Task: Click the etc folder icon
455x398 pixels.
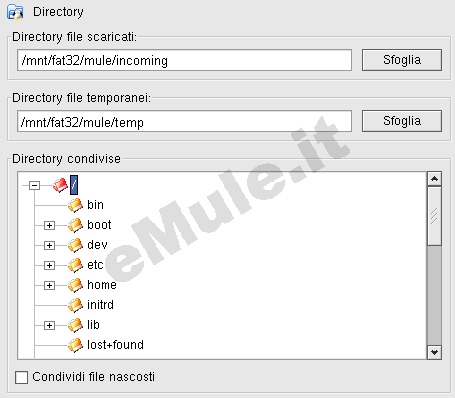Action: pyautogui.click(x=75, y=265)
